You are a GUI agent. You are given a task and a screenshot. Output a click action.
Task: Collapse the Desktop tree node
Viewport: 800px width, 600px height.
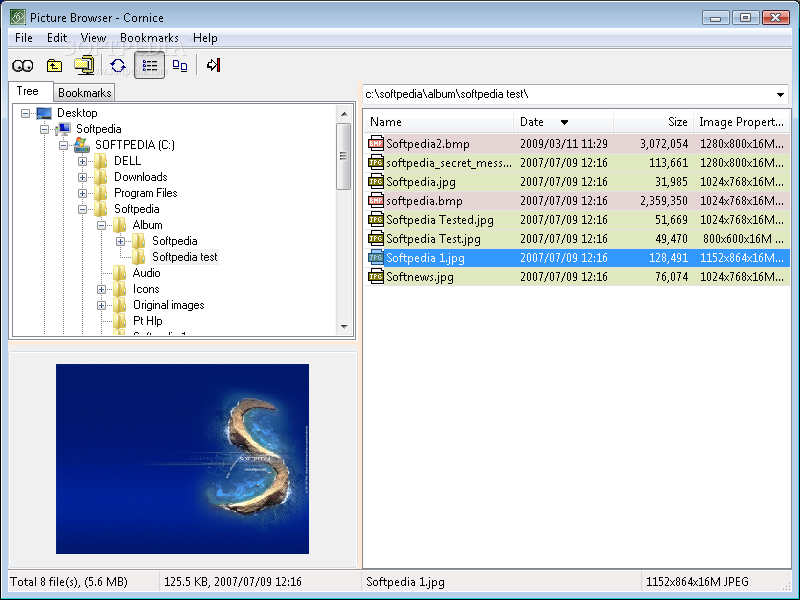tap(26, 113)
